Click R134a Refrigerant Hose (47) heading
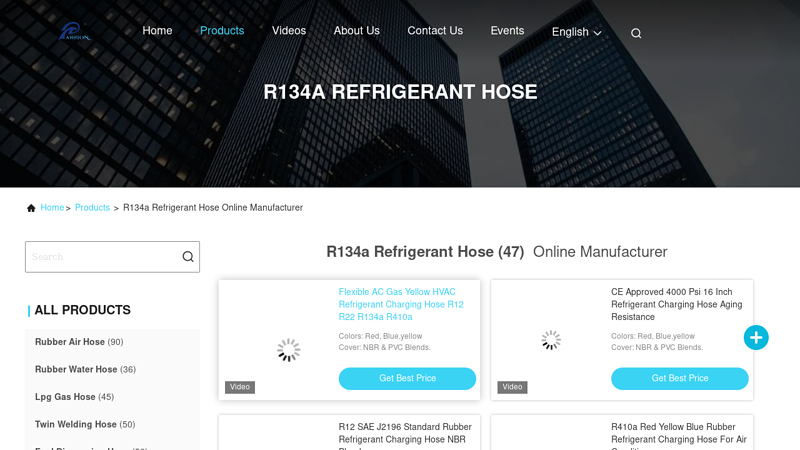 pyautogui.click(x=425, y=252)
